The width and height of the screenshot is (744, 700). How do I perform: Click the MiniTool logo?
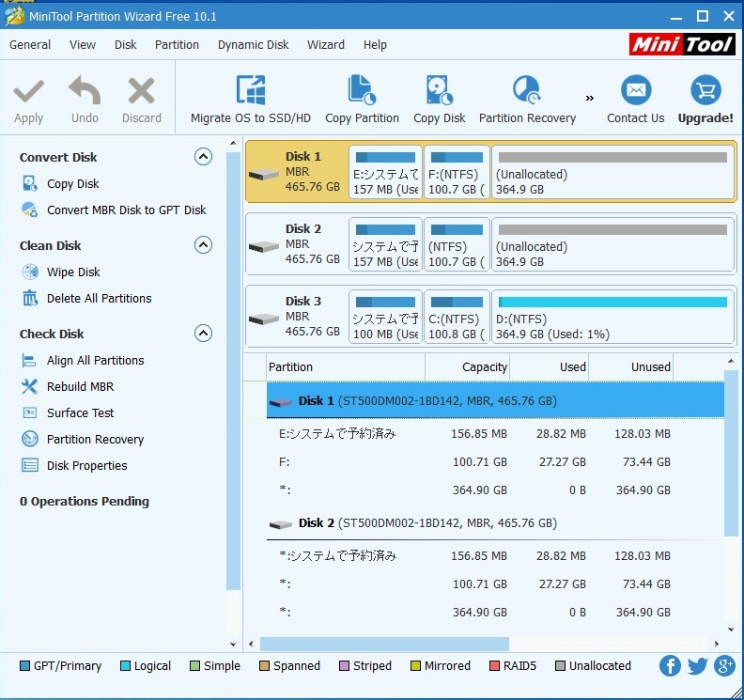[x=682, y=44]
